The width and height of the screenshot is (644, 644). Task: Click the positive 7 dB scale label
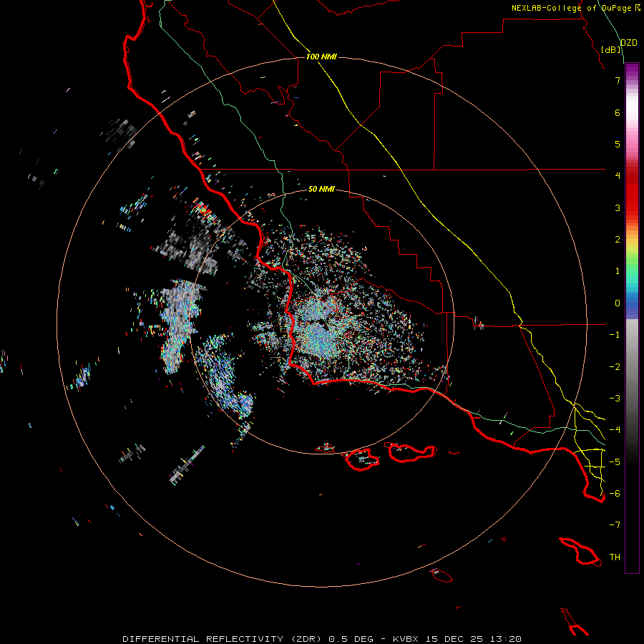(x=618, y=80)
